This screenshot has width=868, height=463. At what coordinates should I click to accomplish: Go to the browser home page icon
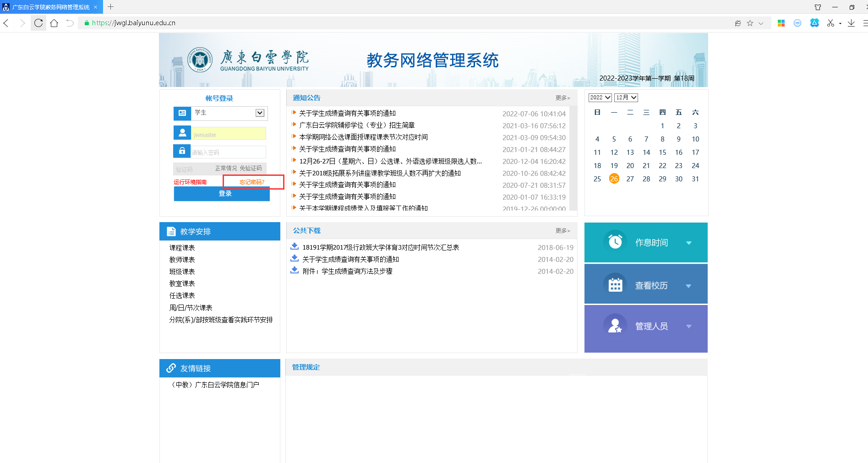tap(54, 23)
